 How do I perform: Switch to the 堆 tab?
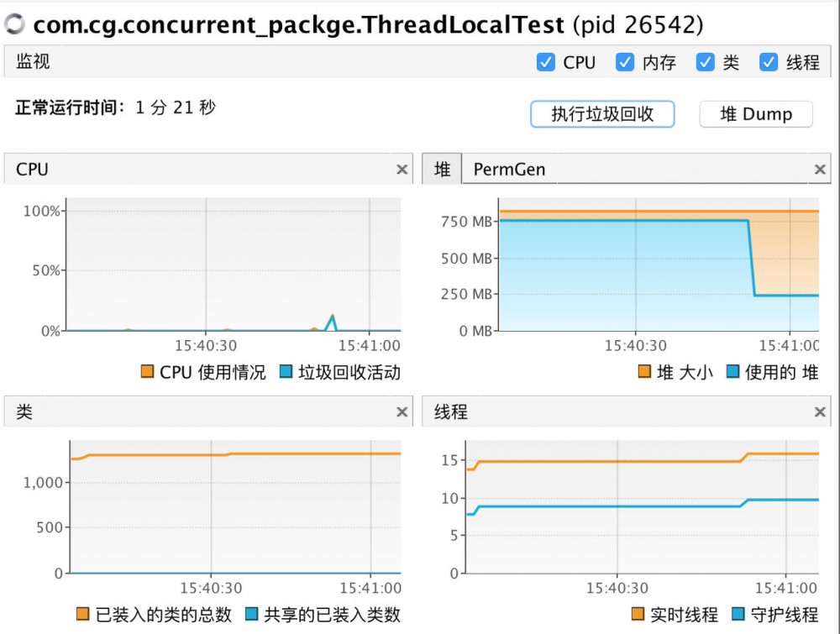tap(441, 169)
